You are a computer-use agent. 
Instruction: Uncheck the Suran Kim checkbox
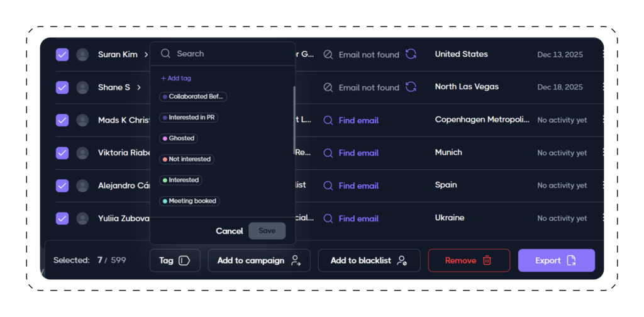pos(62,55)
